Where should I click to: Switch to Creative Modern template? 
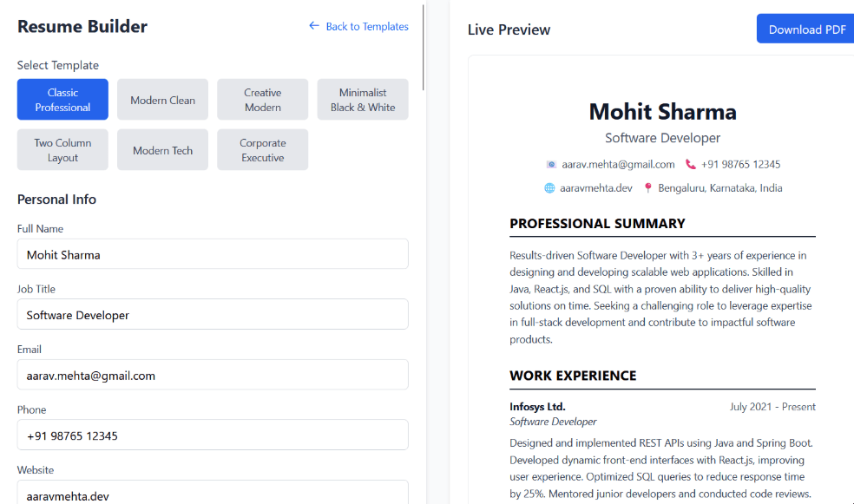pos(262,100)
